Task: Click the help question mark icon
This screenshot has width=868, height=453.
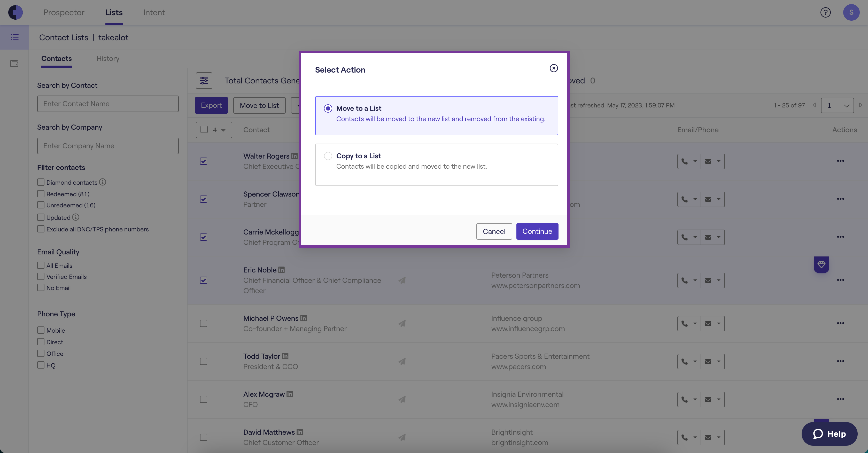Action: coord(825,12)
